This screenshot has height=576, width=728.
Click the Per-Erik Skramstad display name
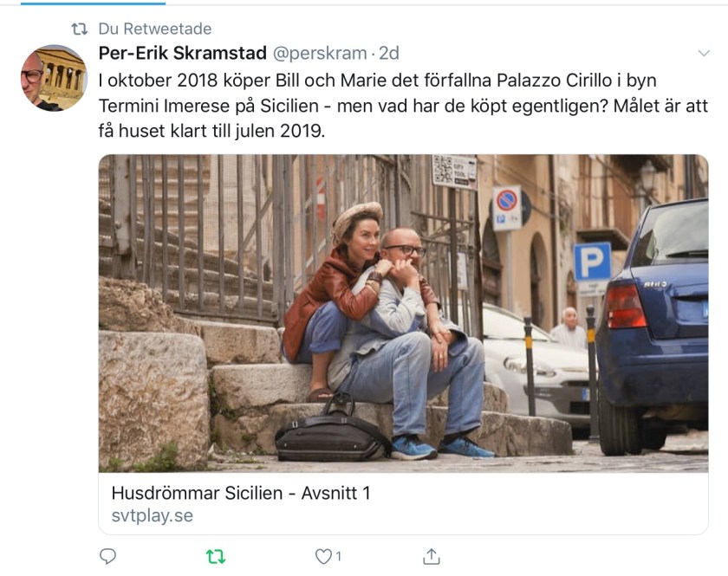(x=183, y=54)
